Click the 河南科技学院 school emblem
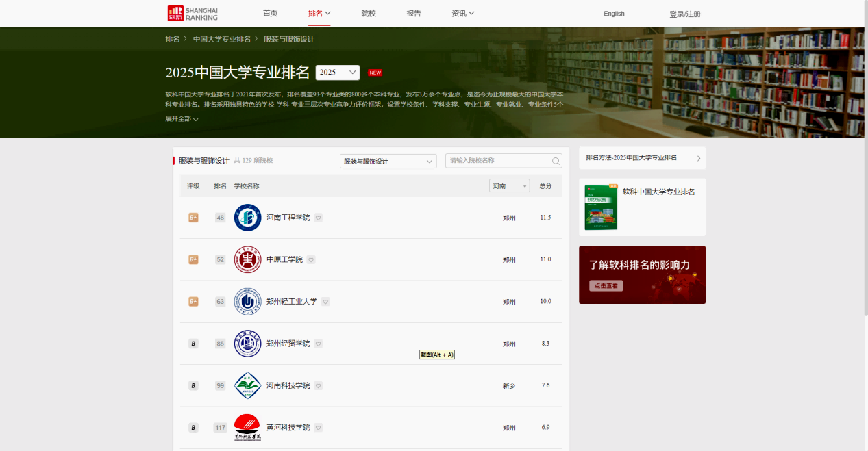 coord(247,385)
